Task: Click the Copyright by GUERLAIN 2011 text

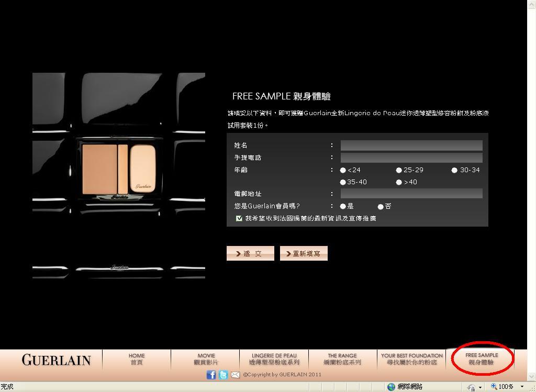Action: click(x=282, y=375)
